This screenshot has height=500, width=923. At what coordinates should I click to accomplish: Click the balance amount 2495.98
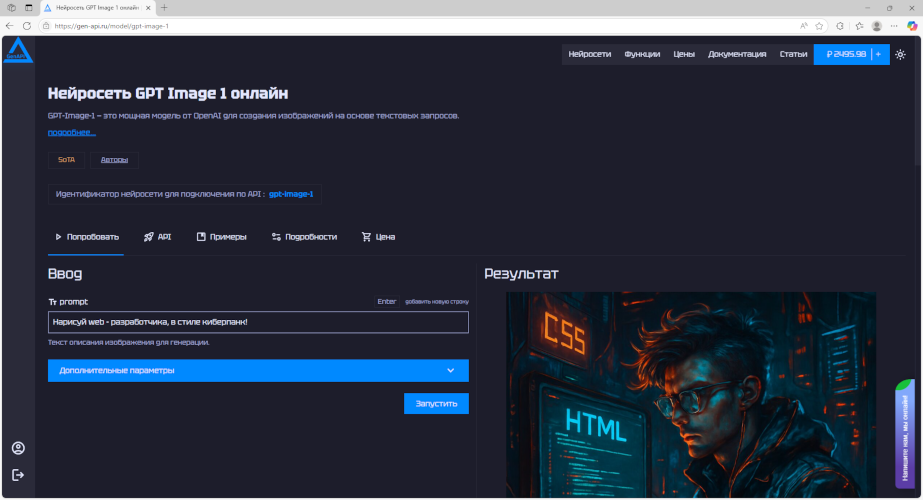click(846, 54)
